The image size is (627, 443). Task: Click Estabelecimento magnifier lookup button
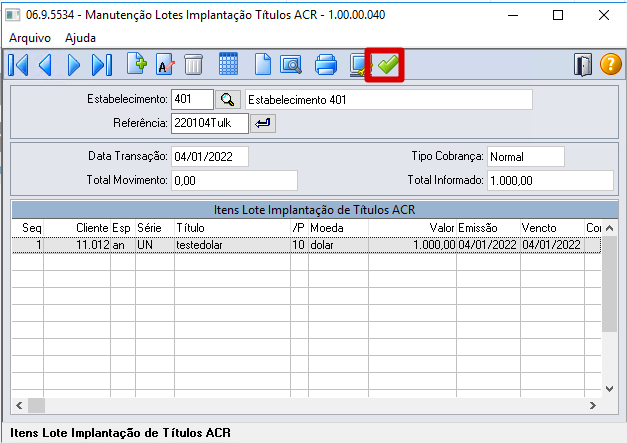(228, 100)
